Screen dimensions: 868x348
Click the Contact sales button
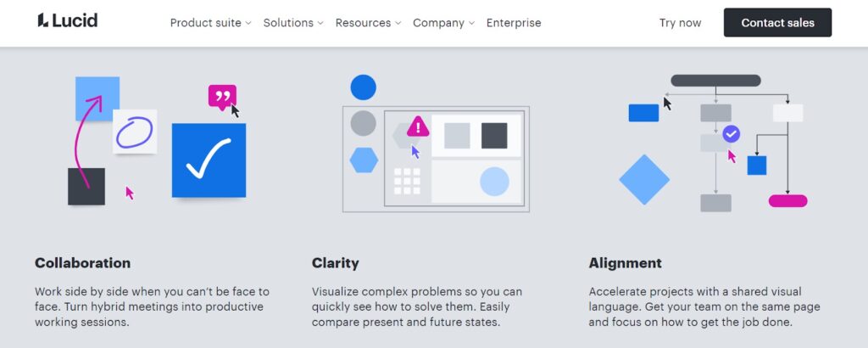pos(778,23)
